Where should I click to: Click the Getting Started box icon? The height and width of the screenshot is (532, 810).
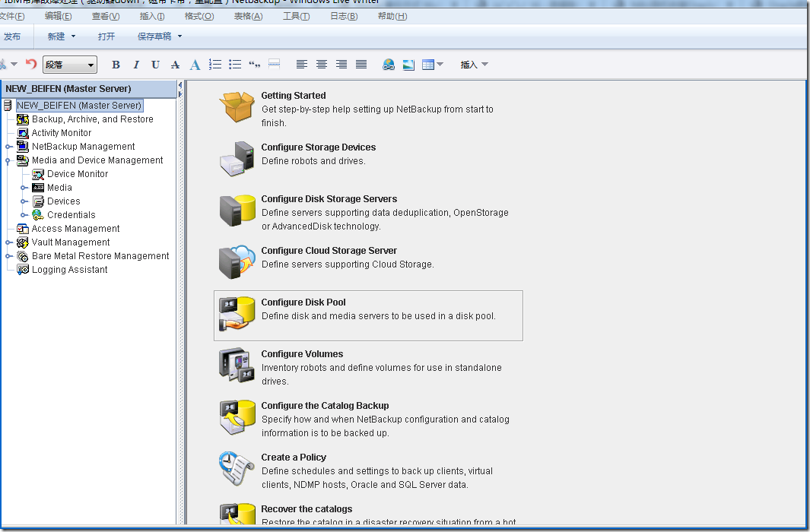point(237,107)
